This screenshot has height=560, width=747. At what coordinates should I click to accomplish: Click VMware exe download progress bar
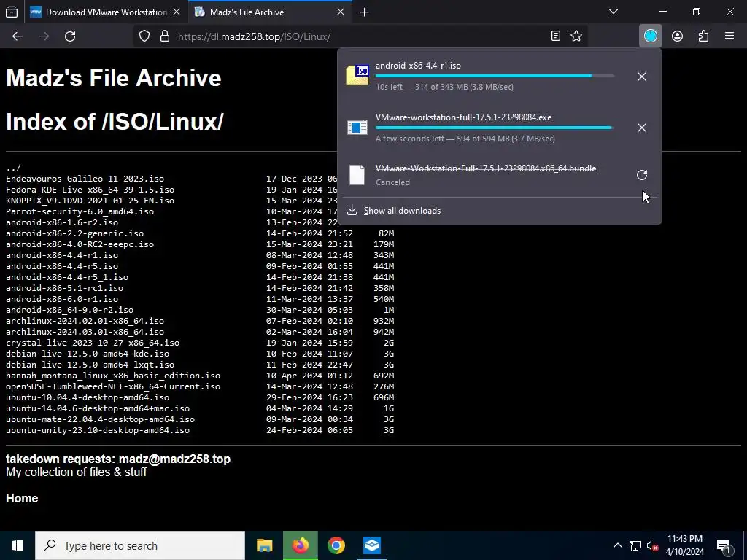point(495,128)
